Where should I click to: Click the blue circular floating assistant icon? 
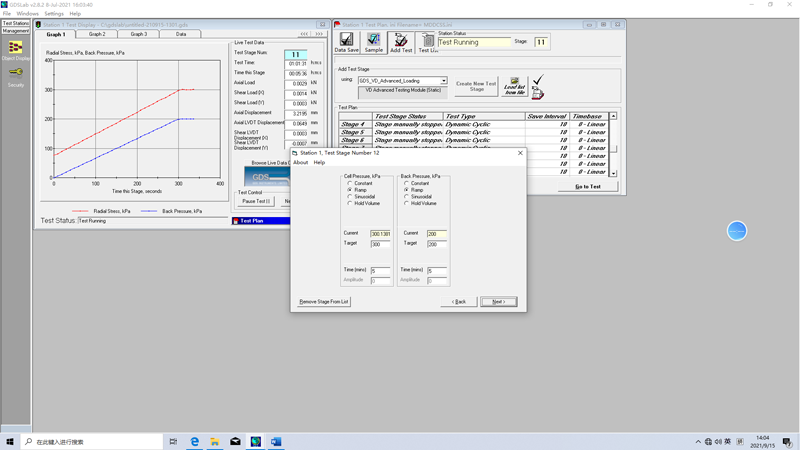pyautogui.click(x=737, y=231)
